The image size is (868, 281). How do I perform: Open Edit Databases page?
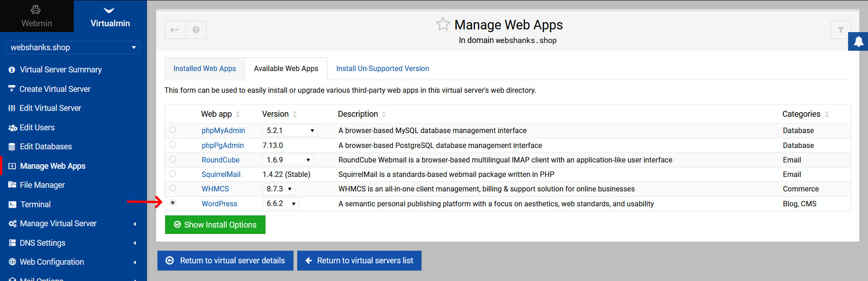tap(46, 147)
